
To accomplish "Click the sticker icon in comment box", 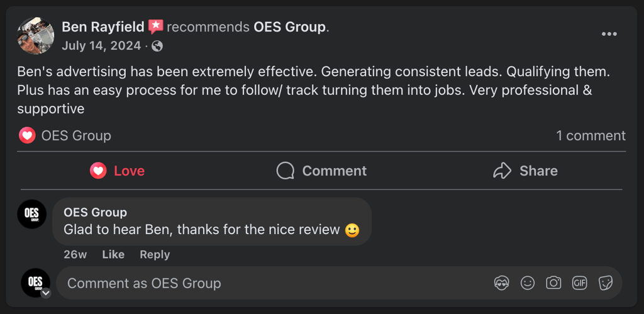I will (x=605, y=283).
